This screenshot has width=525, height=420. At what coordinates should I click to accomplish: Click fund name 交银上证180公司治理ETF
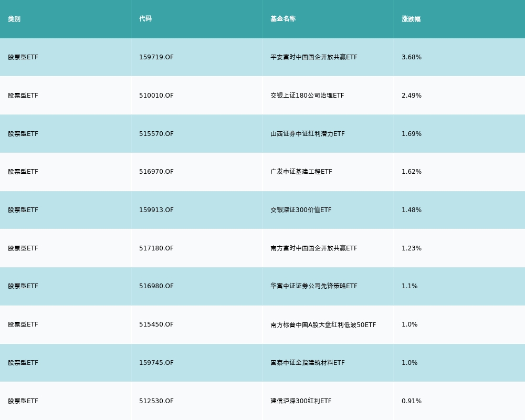pos(307,96)
